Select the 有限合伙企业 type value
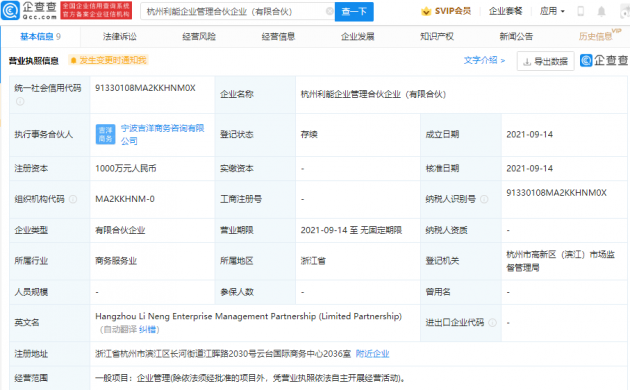This screenshot has width=630, height=390. (120, 230)
